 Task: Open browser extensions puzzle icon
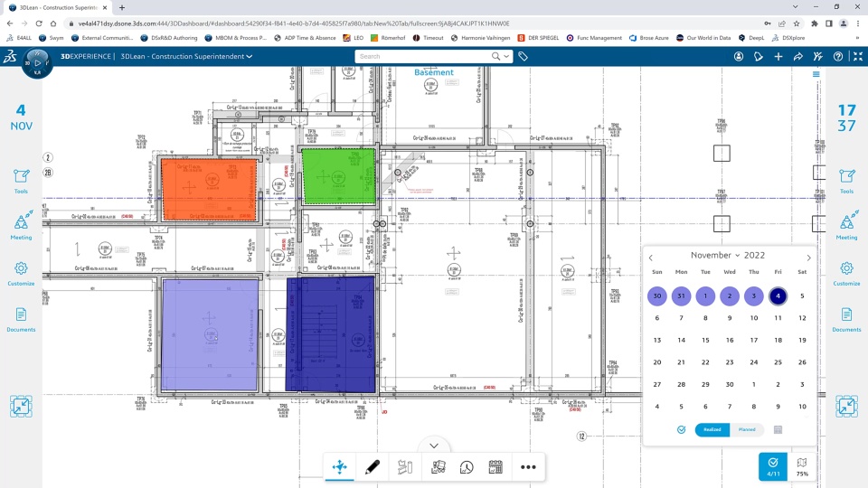(x=815, y=23)
